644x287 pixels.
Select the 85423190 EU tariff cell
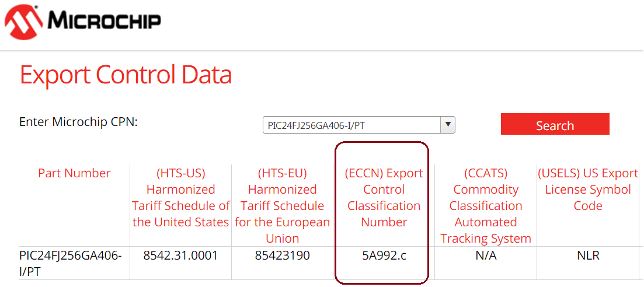(283, 256)
